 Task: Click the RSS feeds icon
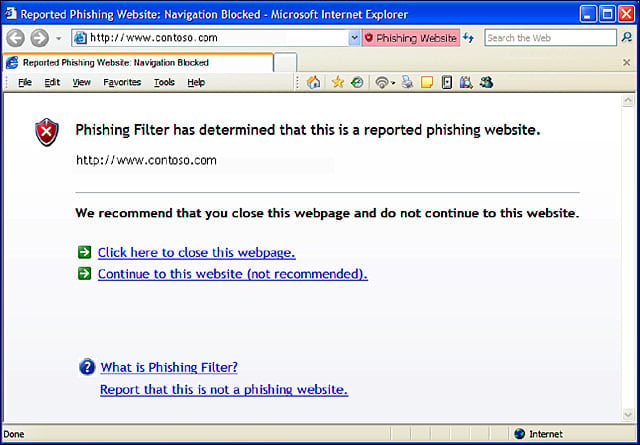coord(382,83)
